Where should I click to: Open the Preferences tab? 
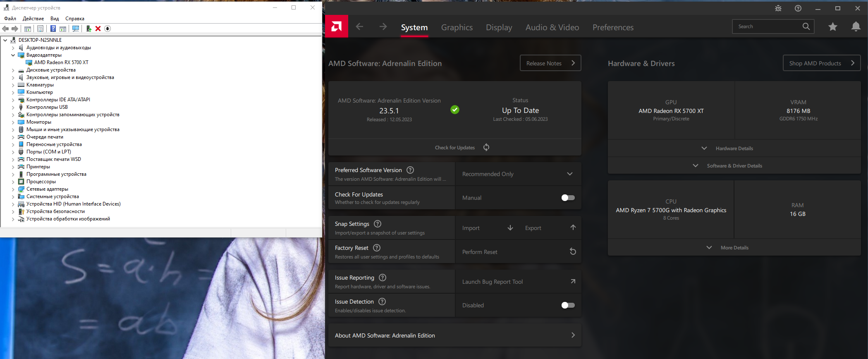click(613, 27)
